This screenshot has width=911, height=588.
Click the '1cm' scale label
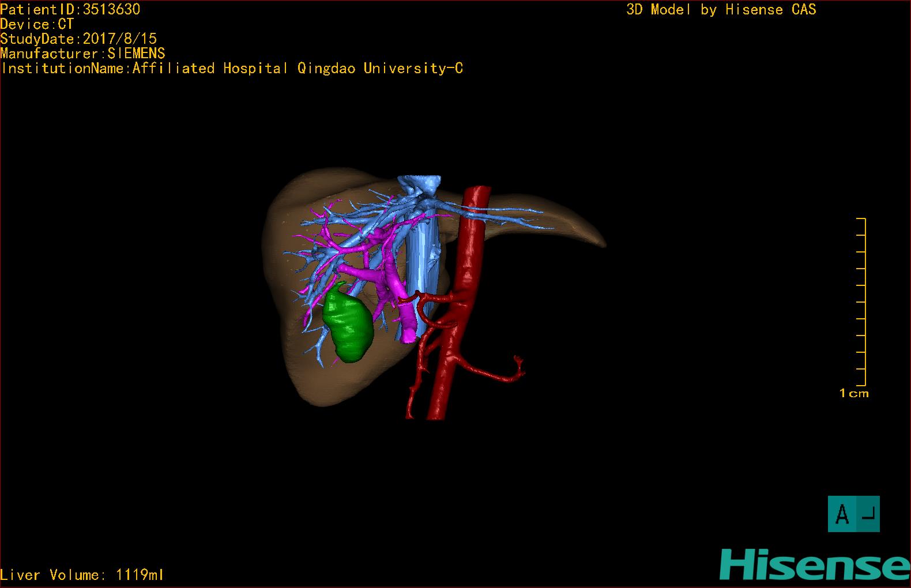pyautogui.click(x=854, y=394)
